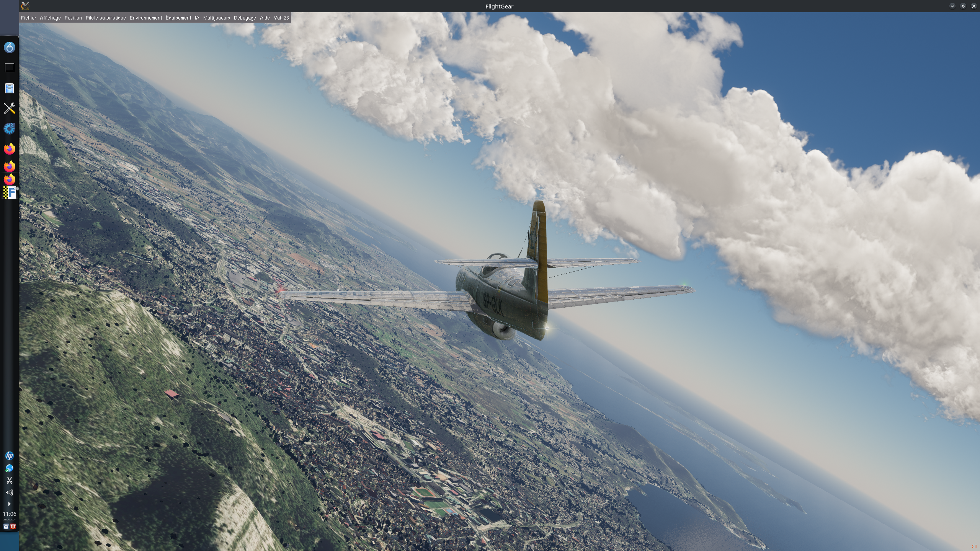Open the Équipement menu
This screenshot has height=551, width=980.
pyautogui.click(x=178, y=18)
